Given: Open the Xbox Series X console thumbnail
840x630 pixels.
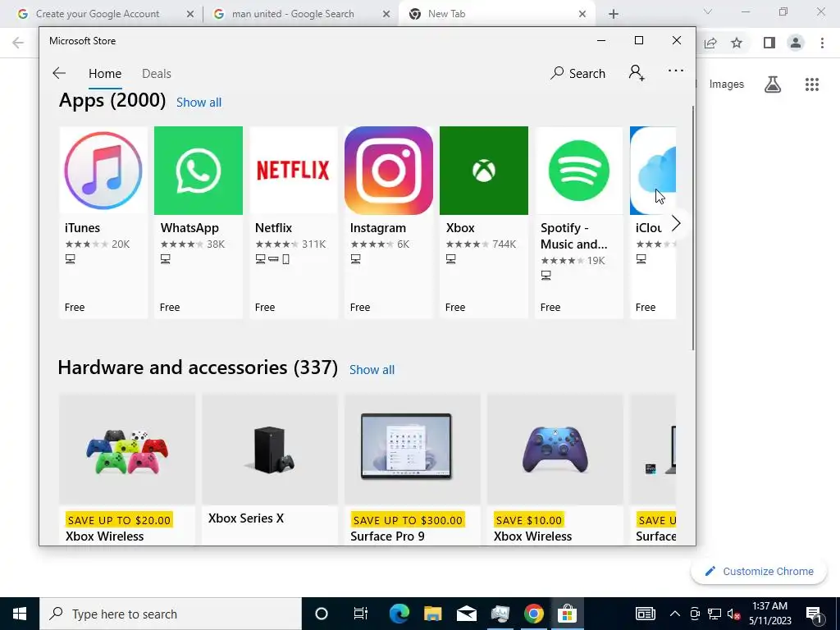Looking at the screenshot, I should click(x=269, y=450).
